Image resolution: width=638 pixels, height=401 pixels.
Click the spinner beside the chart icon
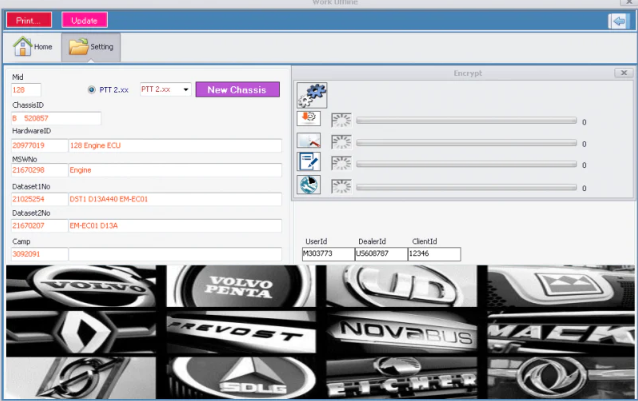341,142
